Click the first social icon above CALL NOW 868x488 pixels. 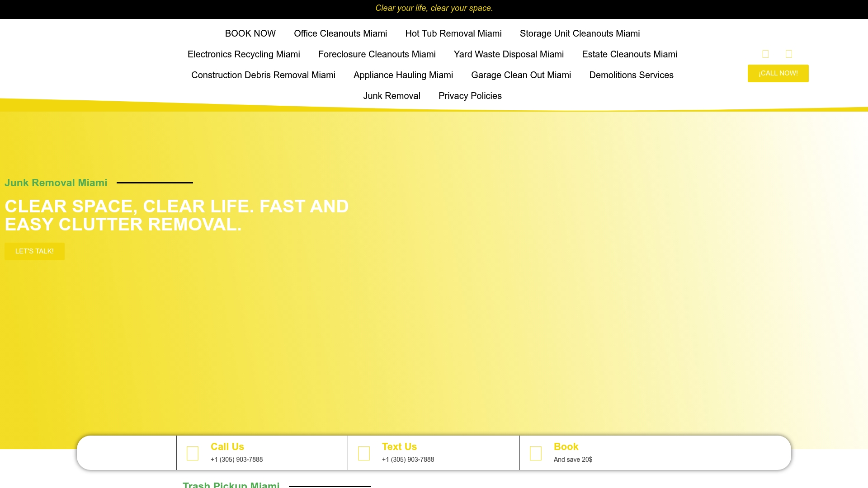(x=765, y=54)
